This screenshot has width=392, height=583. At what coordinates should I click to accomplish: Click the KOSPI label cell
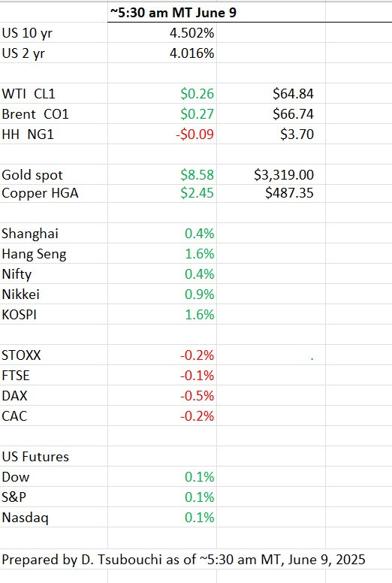point(54,315)
